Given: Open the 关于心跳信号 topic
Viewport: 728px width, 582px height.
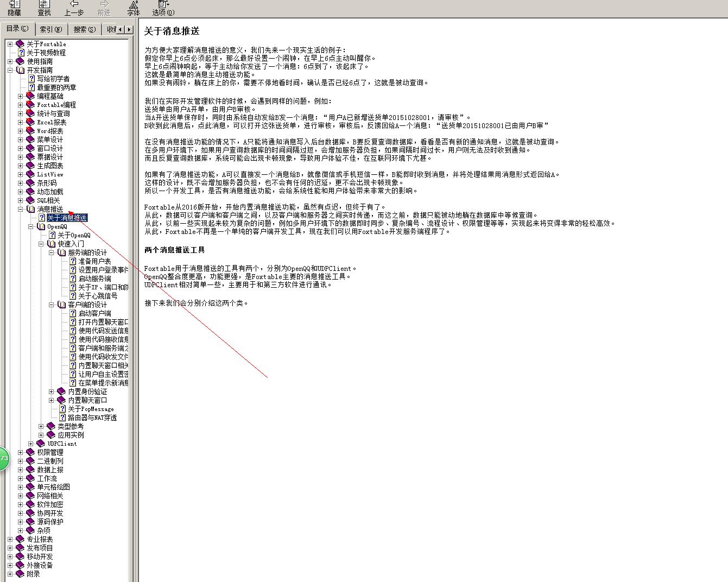Looking at the screenshot, I should pyautogui.click(x=98, y=296).
